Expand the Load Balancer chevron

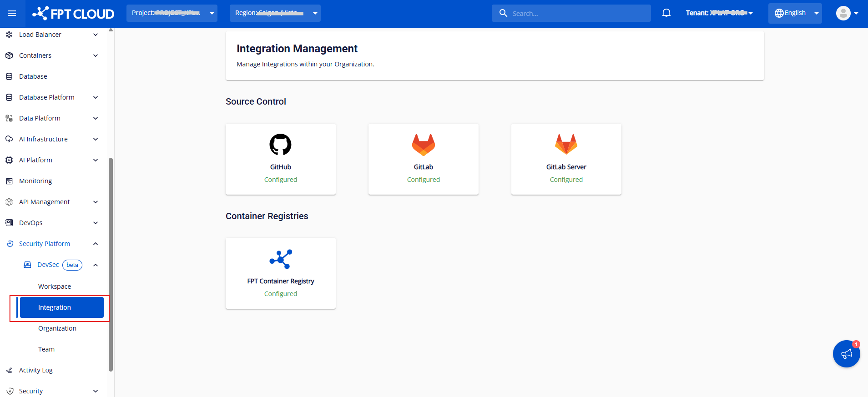[x=96, y=35]
